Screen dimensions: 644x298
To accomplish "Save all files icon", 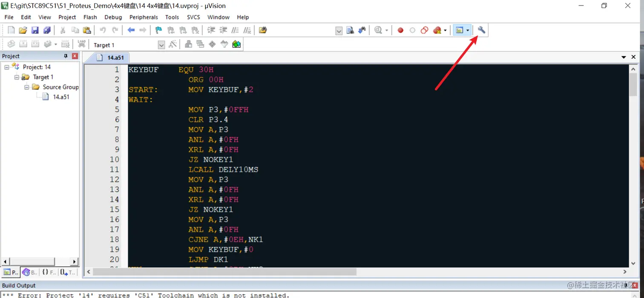I will pyautogui.click(x=47, y=30).
